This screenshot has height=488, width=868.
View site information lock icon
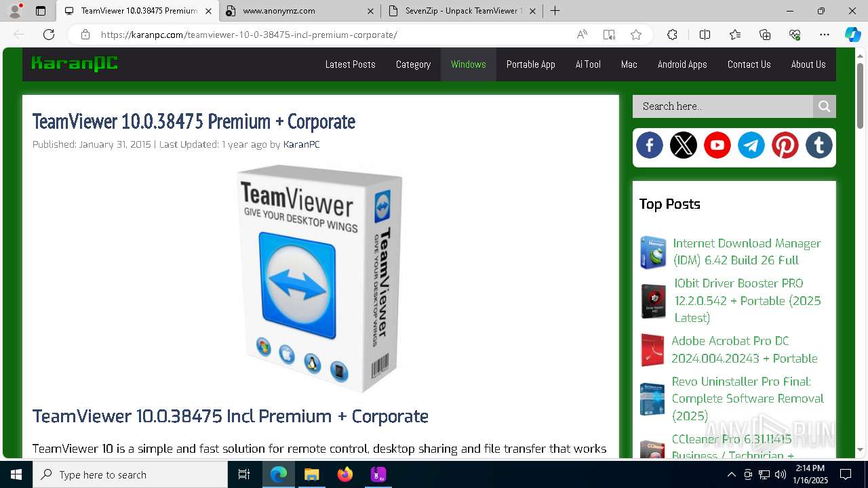(85, 35)
